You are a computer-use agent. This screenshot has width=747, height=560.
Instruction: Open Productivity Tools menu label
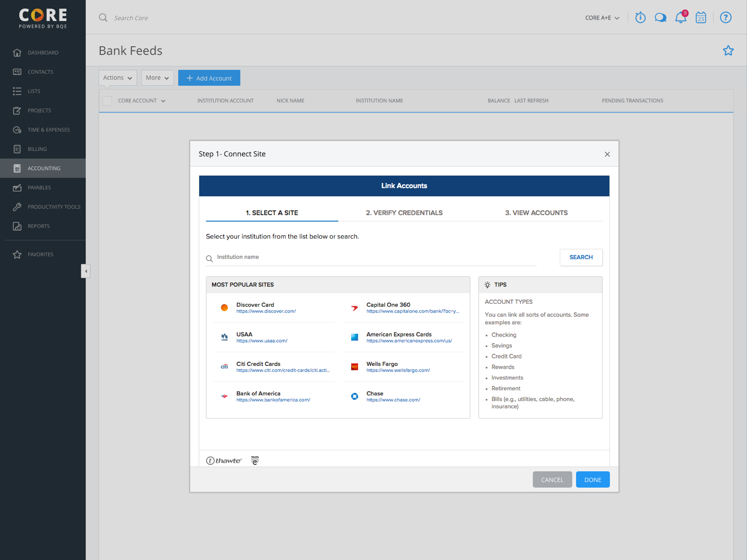coord(54,207)
